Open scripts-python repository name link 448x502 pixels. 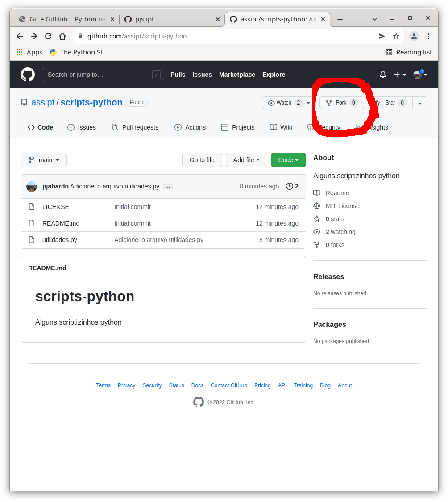click(x=91, y=102)
